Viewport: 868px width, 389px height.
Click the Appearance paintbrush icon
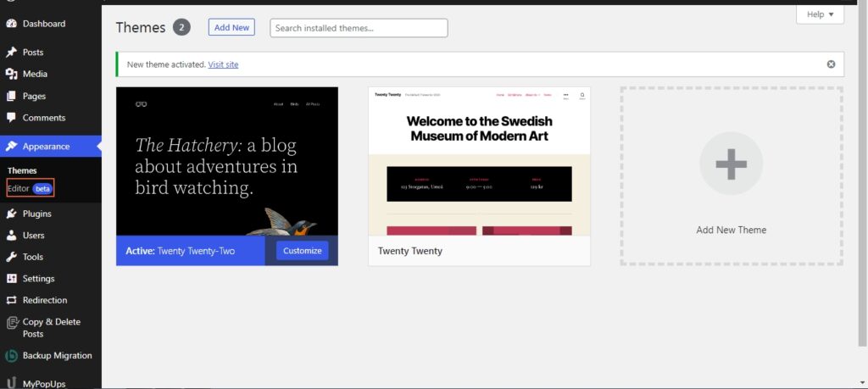(x=11, y=146)
